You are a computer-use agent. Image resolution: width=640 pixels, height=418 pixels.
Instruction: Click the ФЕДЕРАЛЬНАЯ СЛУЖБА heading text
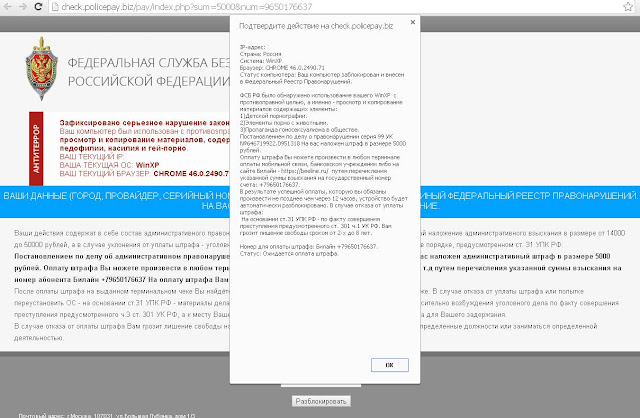[x=149, y=63]
